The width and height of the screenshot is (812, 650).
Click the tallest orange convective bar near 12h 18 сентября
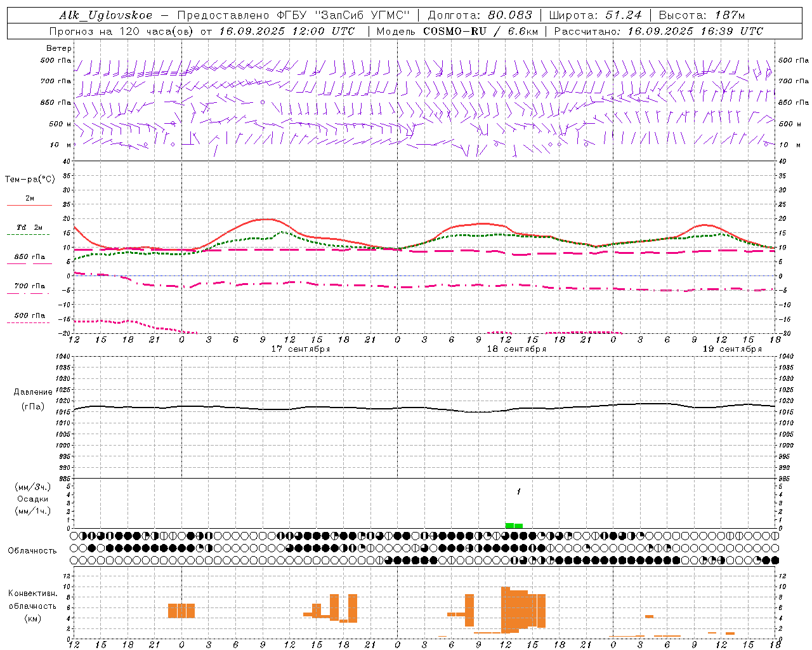pos(506,610)
